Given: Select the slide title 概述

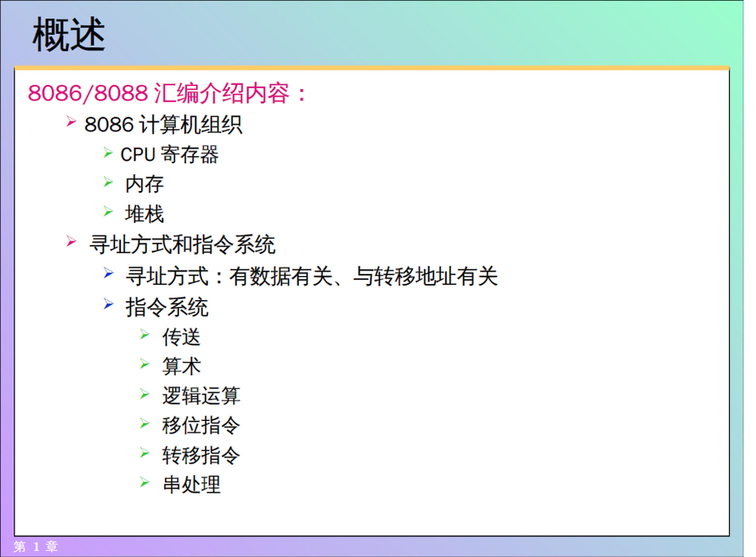Looking at the screenshot, I should click(x=69, y=36).
